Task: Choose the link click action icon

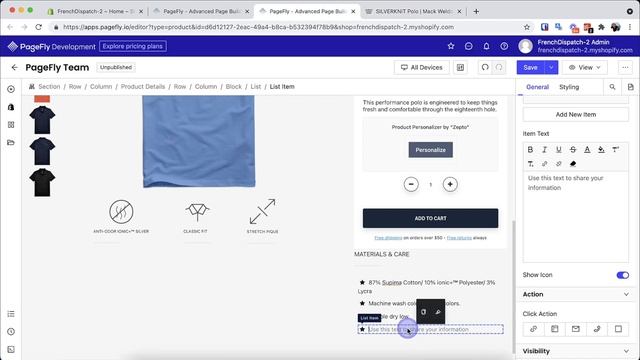Action: click(x=533, y=329)
